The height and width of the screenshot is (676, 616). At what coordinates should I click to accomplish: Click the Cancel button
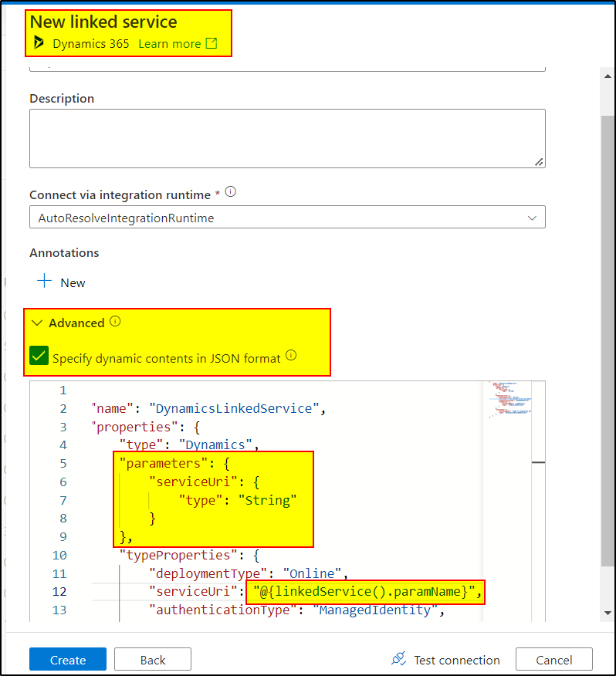click(554, 660)
